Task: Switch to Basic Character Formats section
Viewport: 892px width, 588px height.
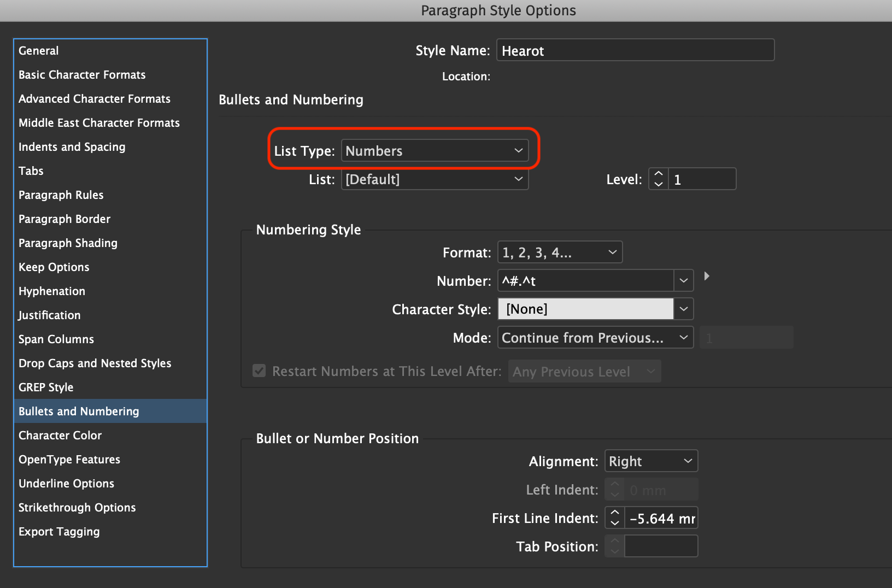Action: 82,75
